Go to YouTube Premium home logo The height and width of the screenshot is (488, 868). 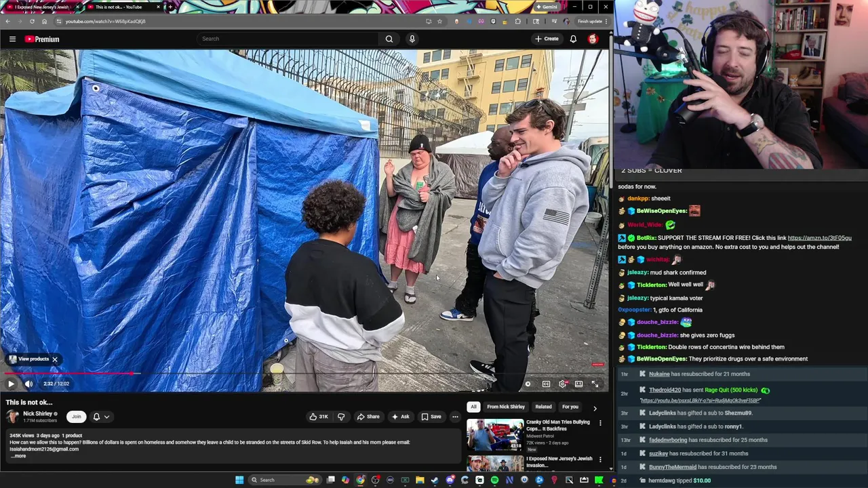[42, 39]
